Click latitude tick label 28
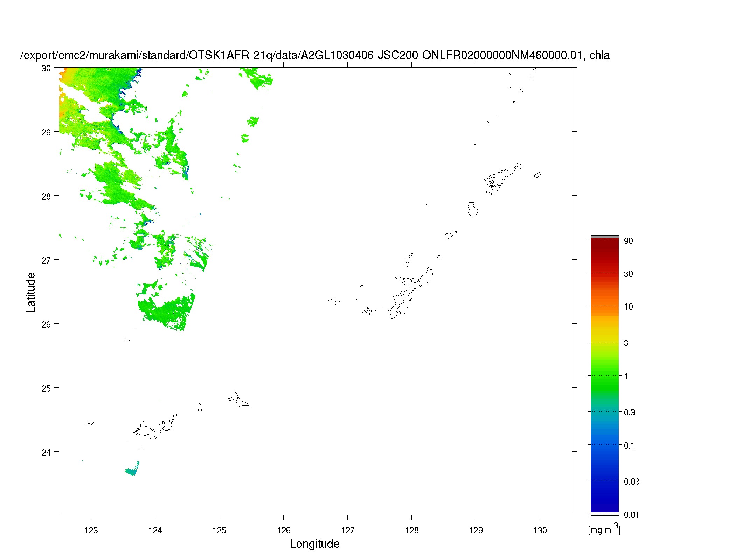Image resolution: width=735 pixels, height=560 pixels. [x=46, y=196]
